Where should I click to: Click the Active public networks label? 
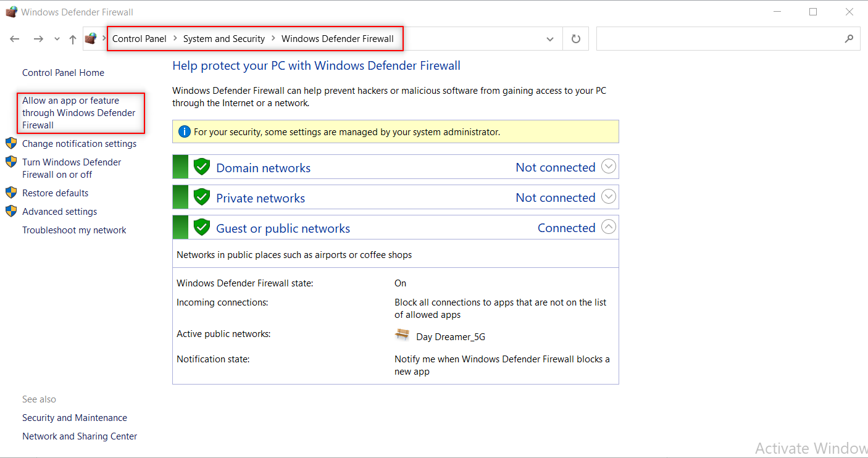[223, 334]
